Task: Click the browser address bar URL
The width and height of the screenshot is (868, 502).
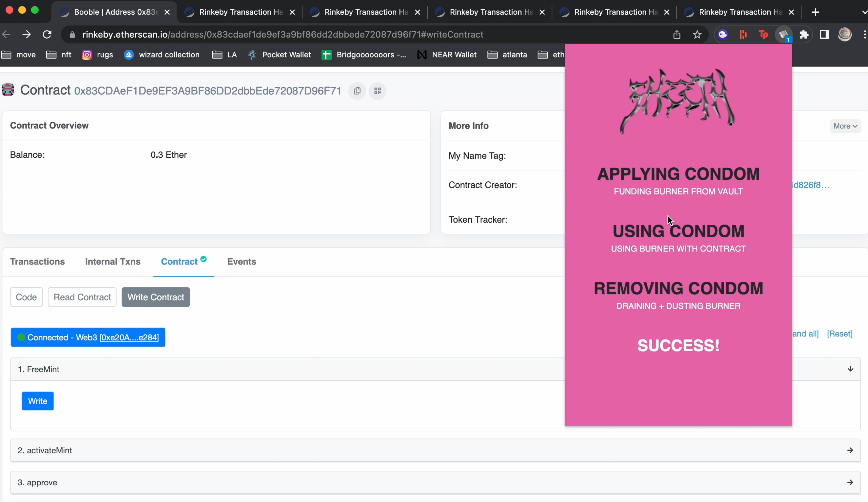Action: tap(283, 34)
